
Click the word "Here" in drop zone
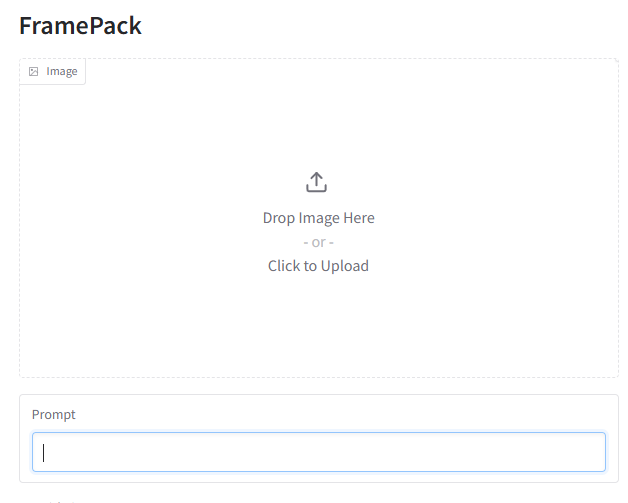coord(358,218)
